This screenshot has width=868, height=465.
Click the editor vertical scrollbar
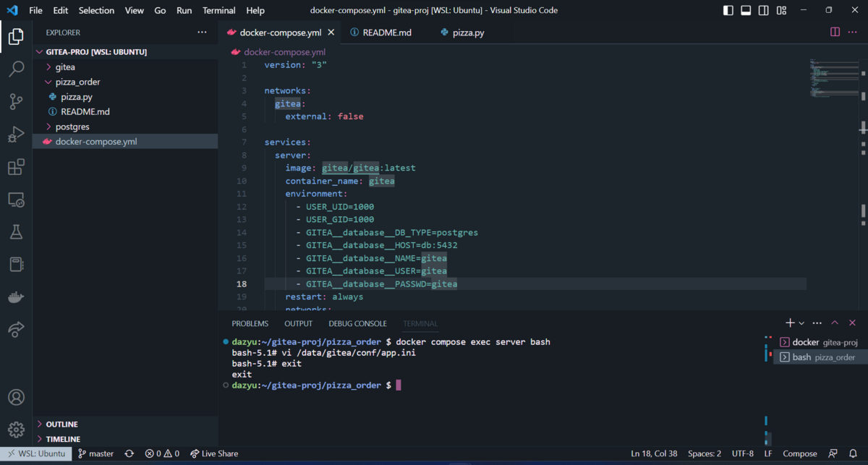point(863,184)
